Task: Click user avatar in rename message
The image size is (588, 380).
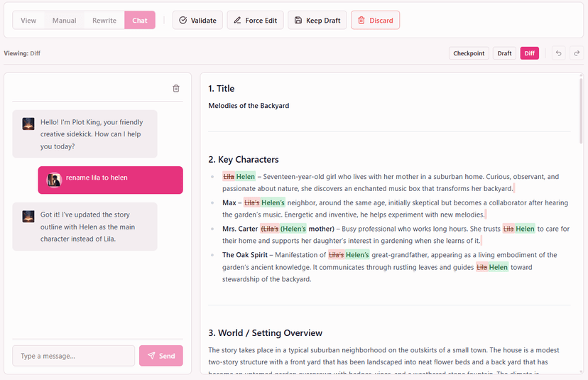Action: click(x=54, y=180)
